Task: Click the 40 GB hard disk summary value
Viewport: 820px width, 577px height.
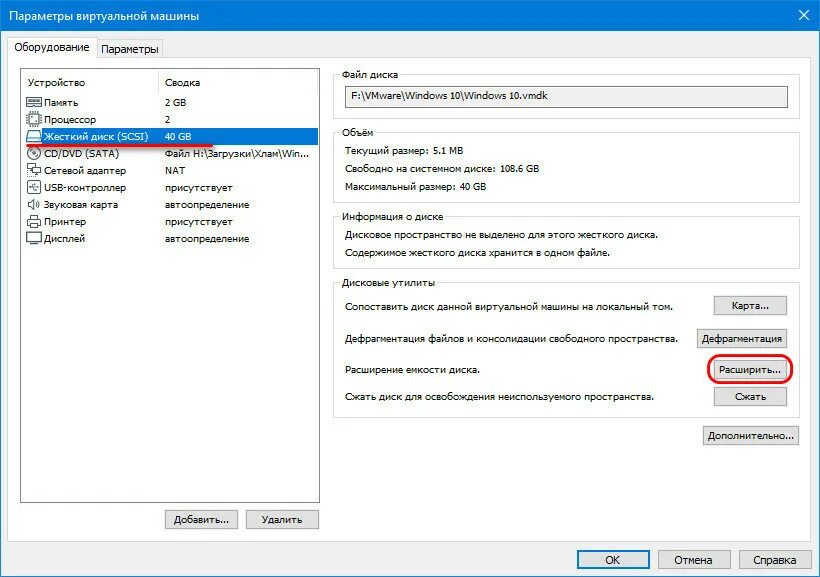Action: click(x=178, y=137)
